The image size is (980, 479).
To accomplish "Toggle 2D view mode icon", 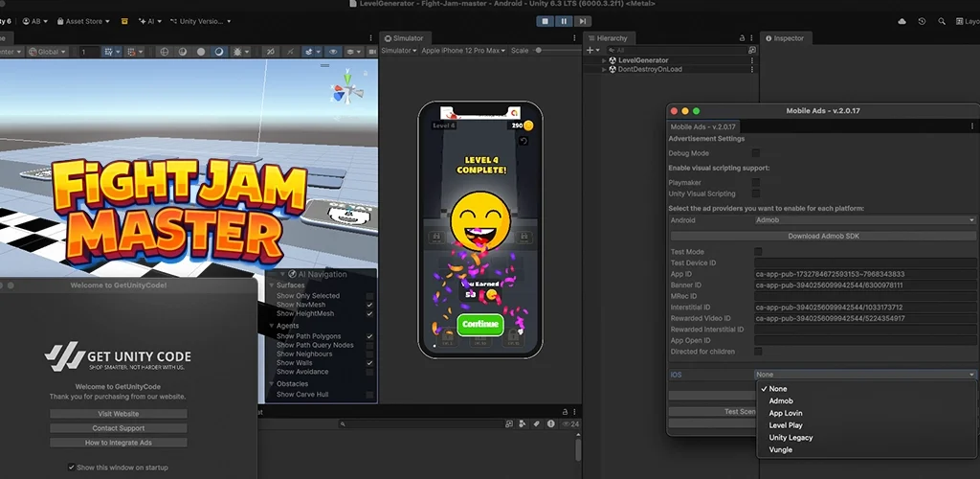I will click(271, 52).
